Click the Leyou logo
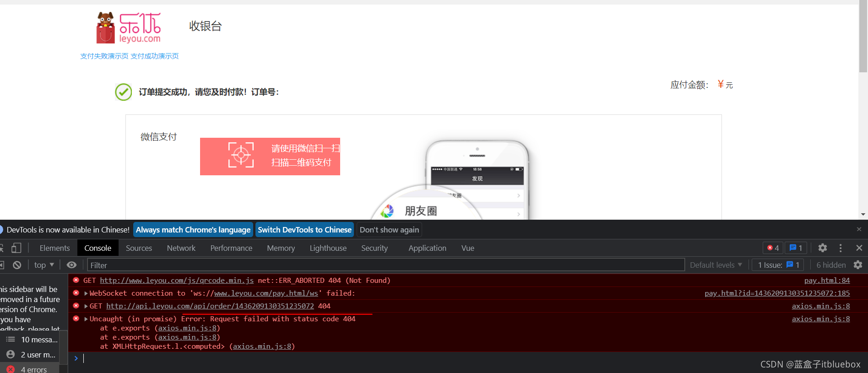 point(129,28)
